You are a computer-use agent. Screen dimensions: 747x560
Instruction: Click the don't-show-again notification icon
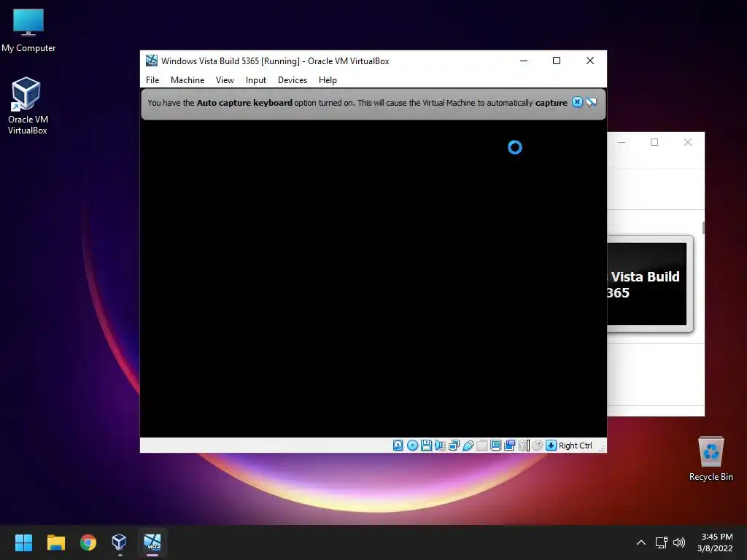[x=591, y=102]
